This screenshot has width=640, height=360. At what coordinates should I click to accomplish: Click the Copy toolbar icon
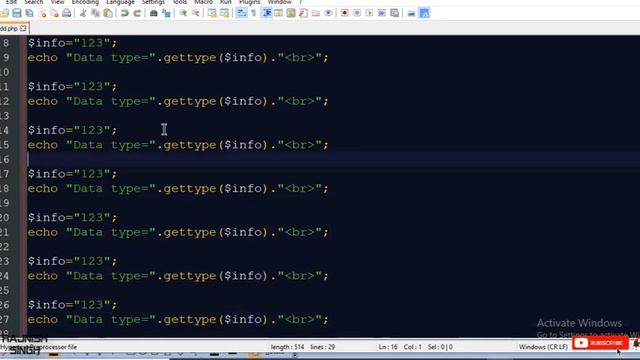[x=96, y=13]
